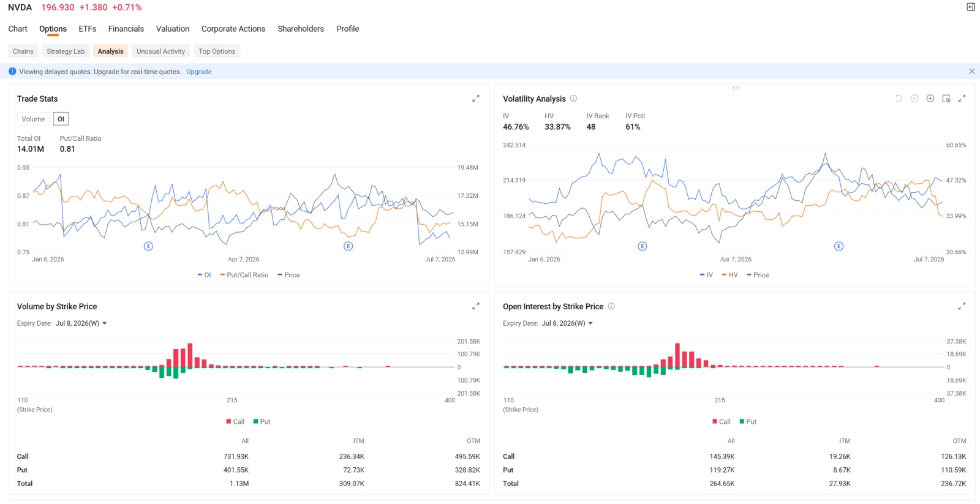This screenshot has height=504, width=980.
Task: Click Put total volume 401.55K
Action: pyautogui.click(x=236, y=470)
